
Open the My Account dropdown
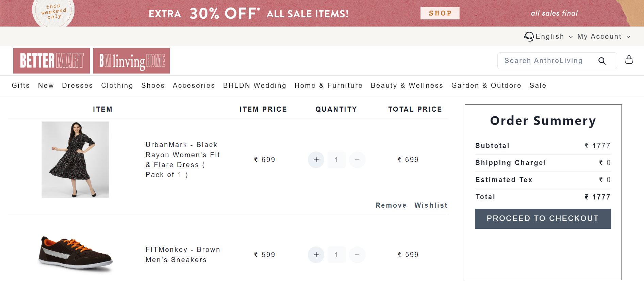[604, 36]
